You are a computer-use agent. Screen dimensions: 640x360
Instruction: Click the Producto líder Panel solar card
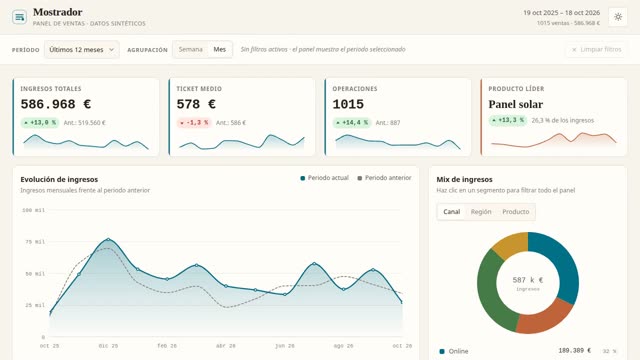pyautogui.click(x=553, y=117)
